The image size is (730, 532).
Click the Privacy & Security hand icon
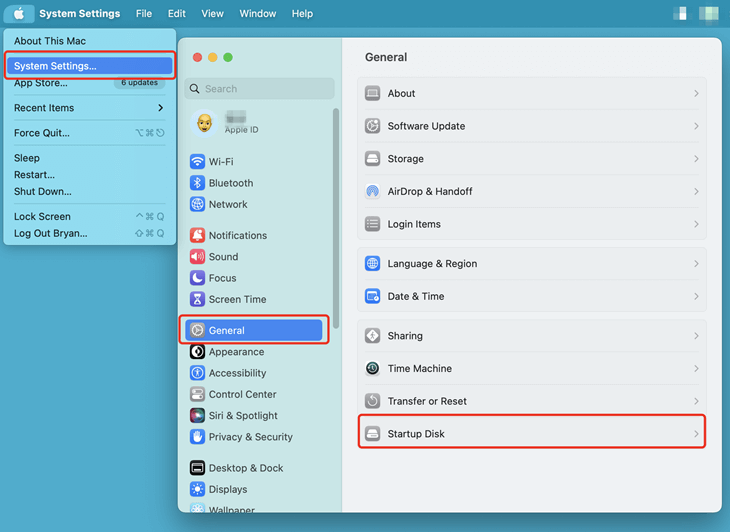197,437
